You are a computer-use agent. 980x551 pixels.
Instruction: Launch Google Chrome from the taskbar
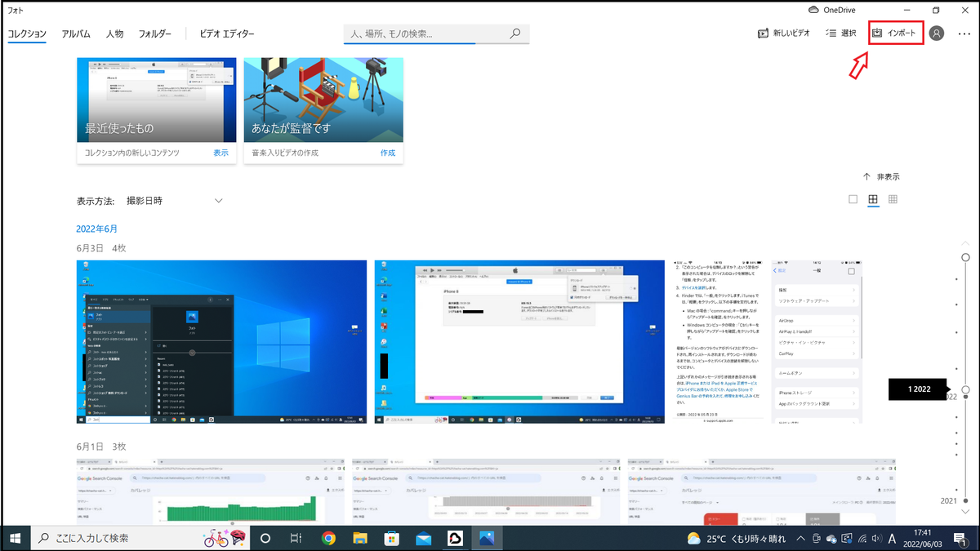click(x=328, y=538)
